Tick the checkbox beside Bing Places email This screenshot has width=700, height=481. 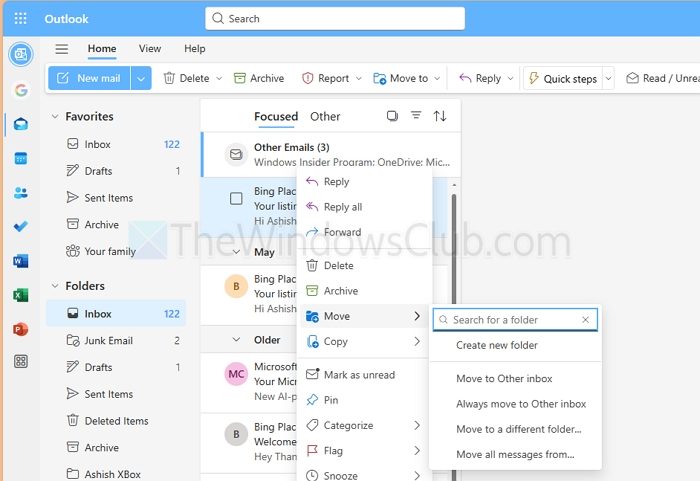click(236, 198)
